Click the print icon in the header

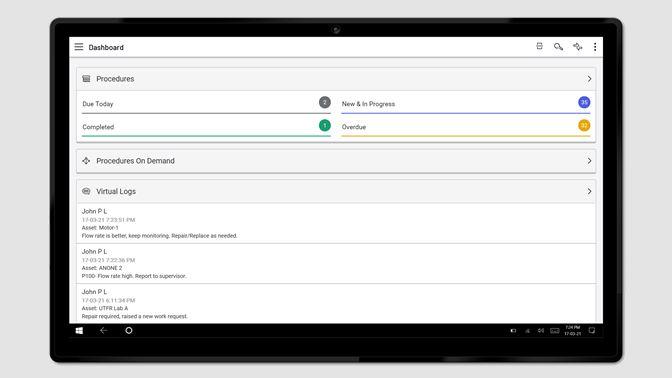click(540, 46)
